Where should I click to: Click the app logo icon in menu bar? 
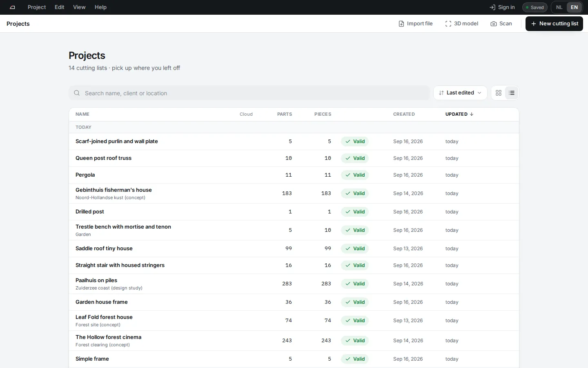tap(13, 7)
